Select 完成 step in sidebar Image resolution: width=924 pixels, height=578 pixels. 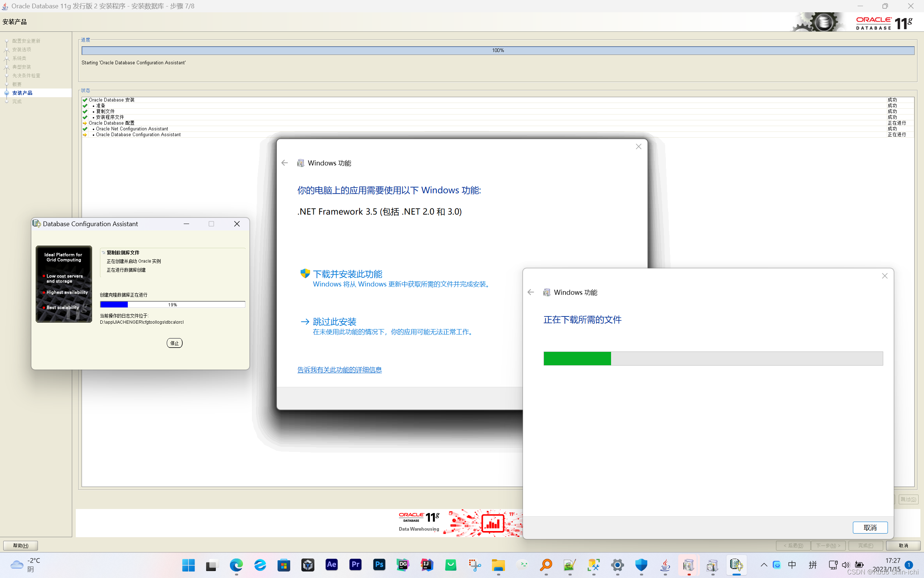coord(17,102)
